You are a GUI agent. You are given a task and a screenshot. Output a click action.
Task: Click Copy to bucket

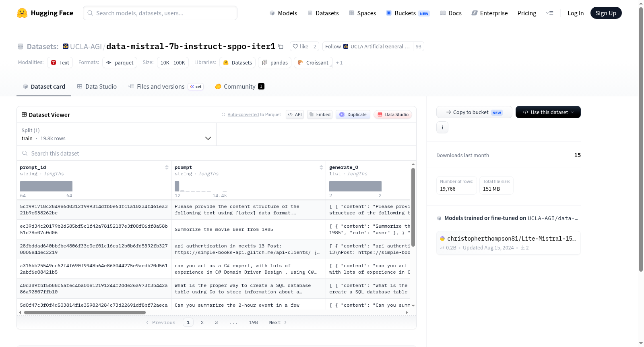coord(474,112)
